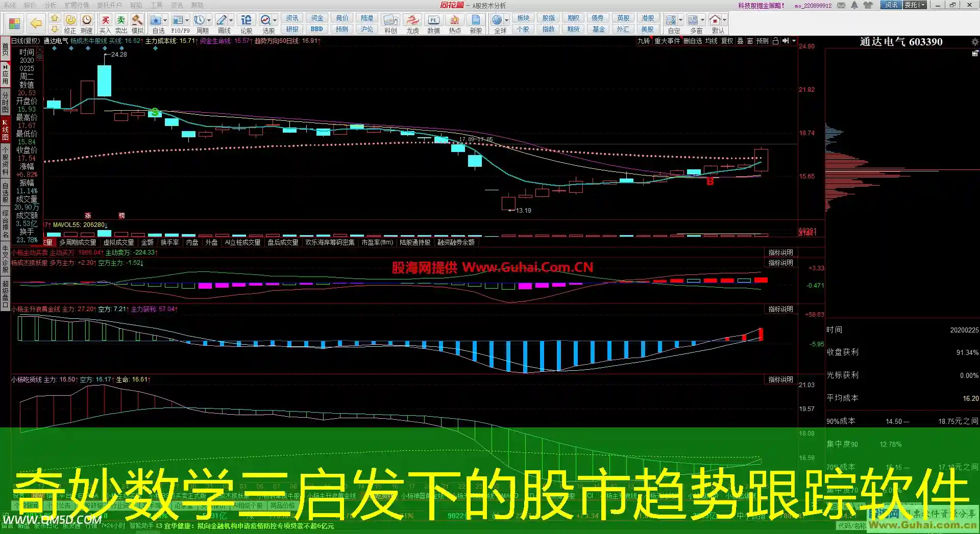Image resolution: width=980 pixels, height=534 pixels.
Task: Open the 自定 custom layout icon
Action: pyautogui.click(x=671, y=20)
